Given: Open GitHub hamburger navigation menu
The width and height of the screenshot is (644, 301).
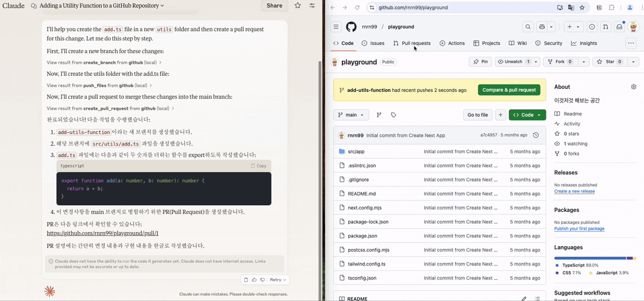Looking at the screenshot, I should 336,26.
